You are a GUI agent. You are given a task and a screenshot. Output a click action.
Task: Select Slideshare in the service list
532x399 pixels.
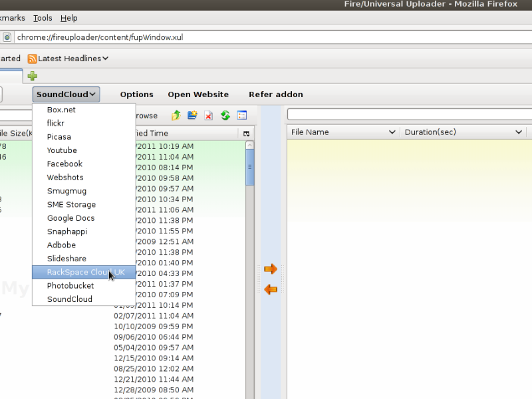pos(84,259)
